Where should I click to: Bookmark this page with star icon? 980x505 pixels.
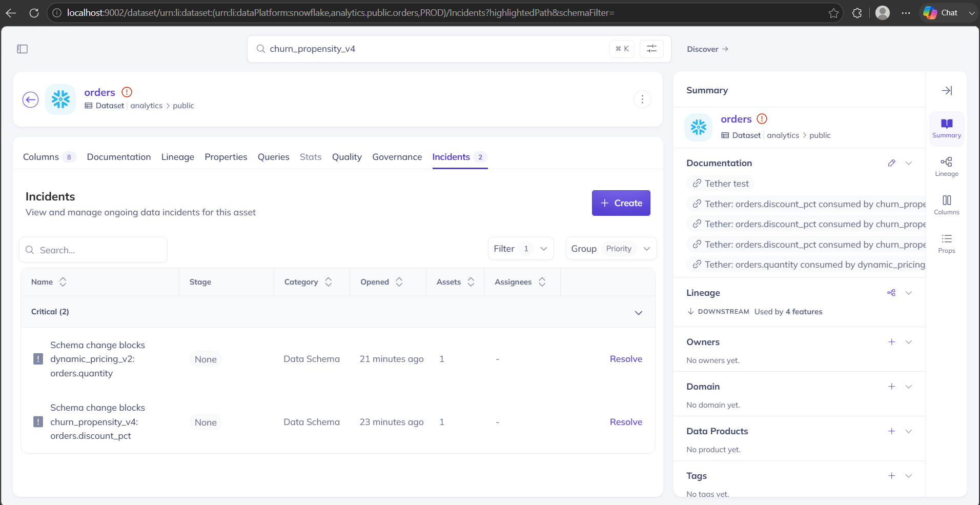tap(834, 13)
